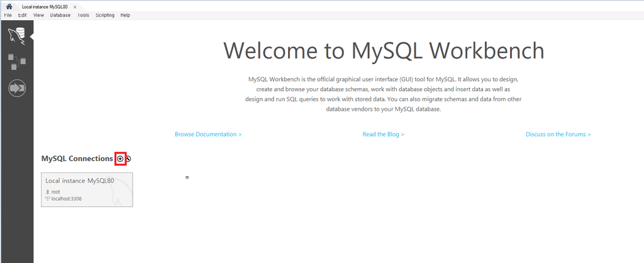Open the Help menu
Screen dimensions: 644x263
click(125, 15)
